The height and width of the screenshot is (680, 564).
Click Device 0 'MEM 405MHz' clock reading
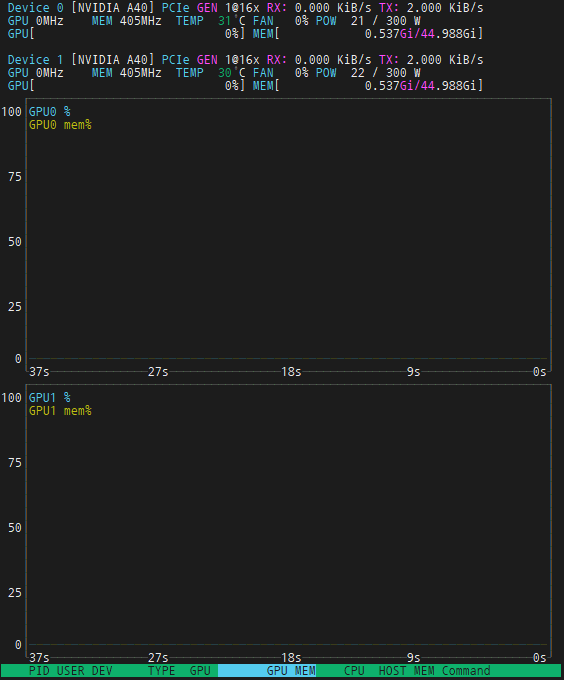coord(127,21)
